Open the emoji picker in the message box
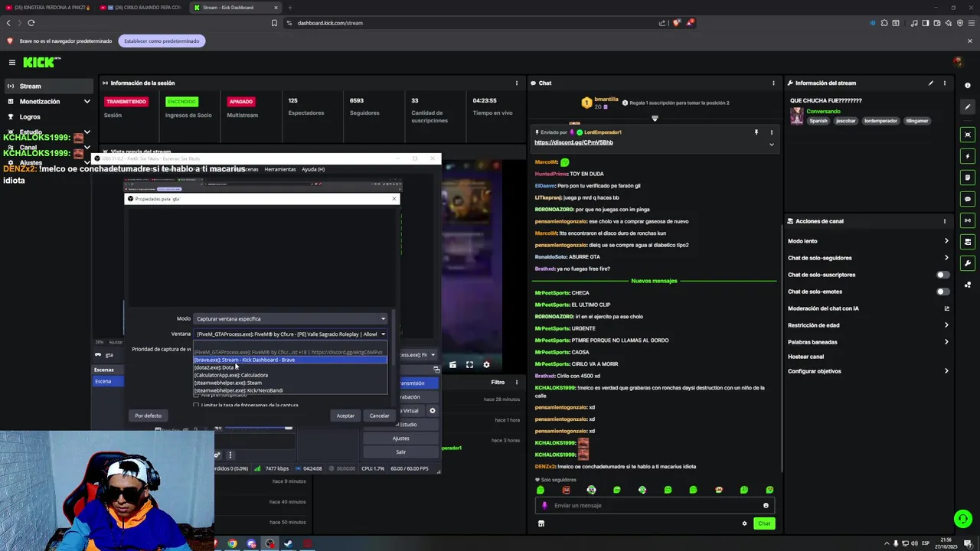The image size is (980, 551). (x=766, y=505)
